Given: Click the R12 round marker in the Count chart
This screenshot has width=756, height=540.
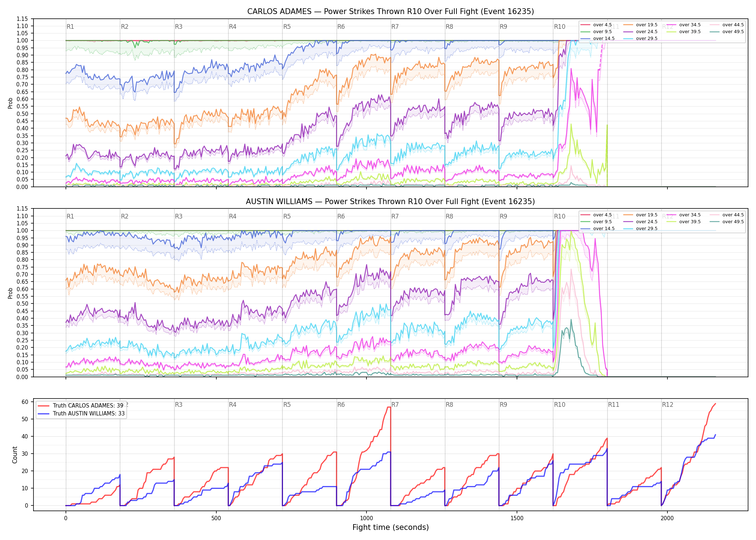Looking at the screenshot, I should [668, 405].
